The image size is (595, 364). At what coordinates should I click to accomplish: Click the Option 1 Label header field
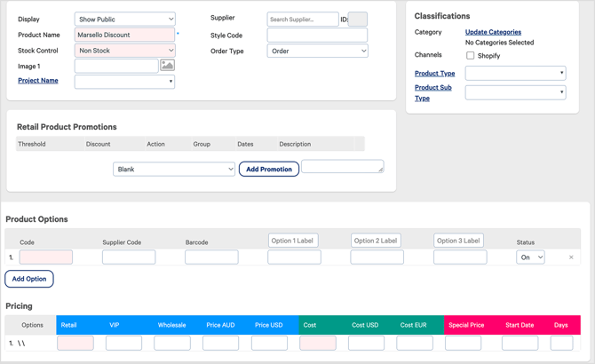point(293,241)
